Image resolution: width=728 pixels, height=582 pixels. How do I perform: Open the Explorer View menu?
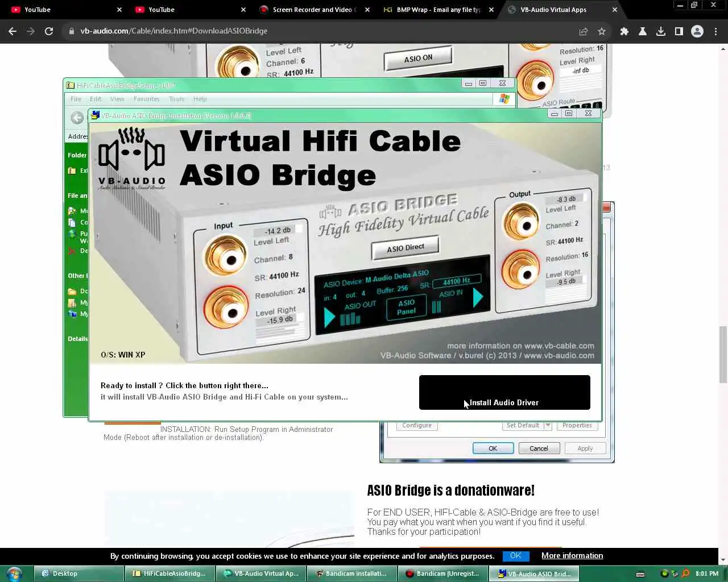[x=117, y=99]
